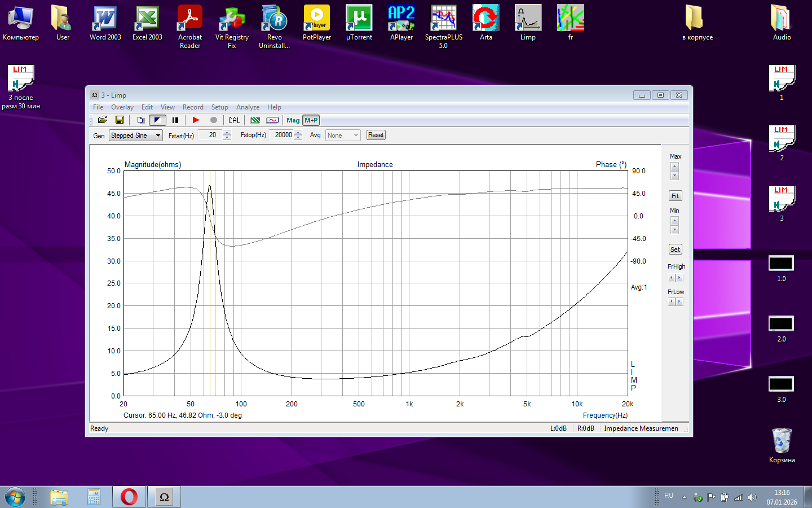Click the pause icon in the toolbar
Viewport: 812px width, 508px height.
click(175, 120)
